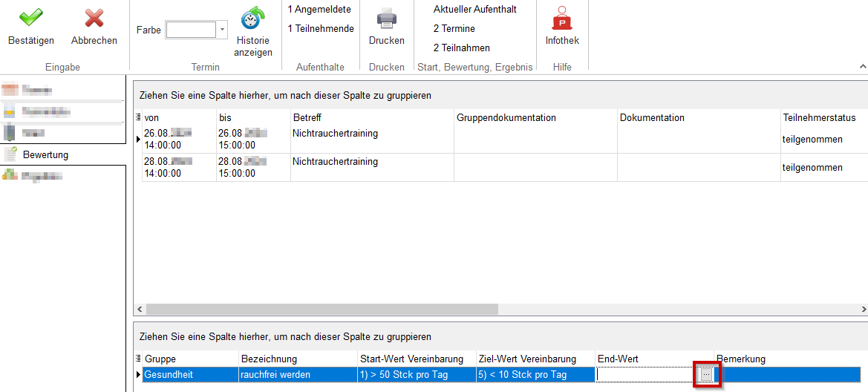Screen dimensions: 868x392
Task: Sort by Teilnehmerstatus column header
Action: [x=818, y=118]
